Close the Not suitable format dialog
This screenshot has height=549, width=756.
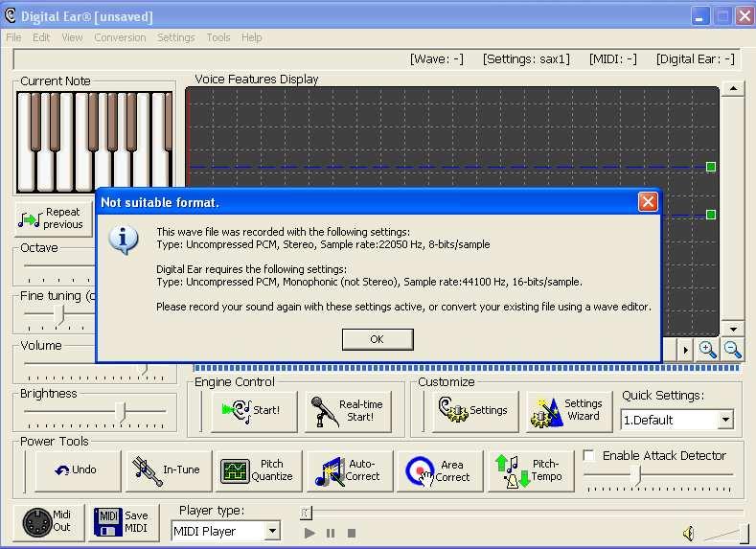[x=648, y=201]
